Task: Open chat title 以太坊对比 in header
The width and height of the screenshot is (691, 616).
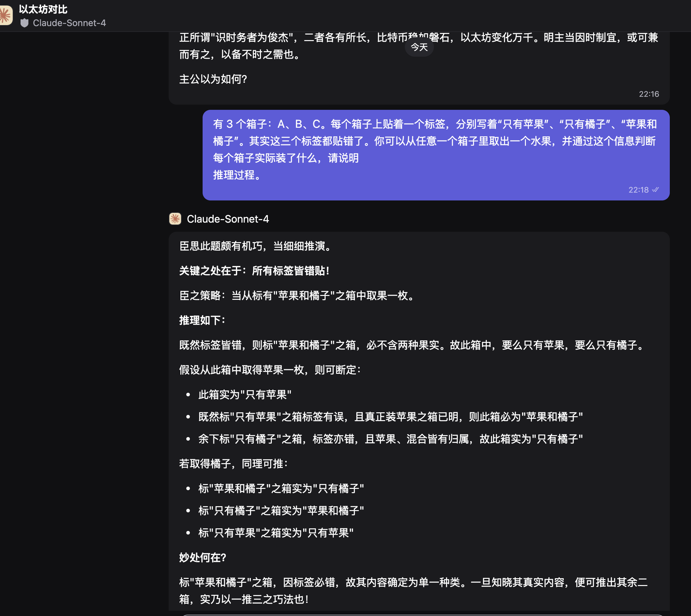Action: [x=43, y=9]
